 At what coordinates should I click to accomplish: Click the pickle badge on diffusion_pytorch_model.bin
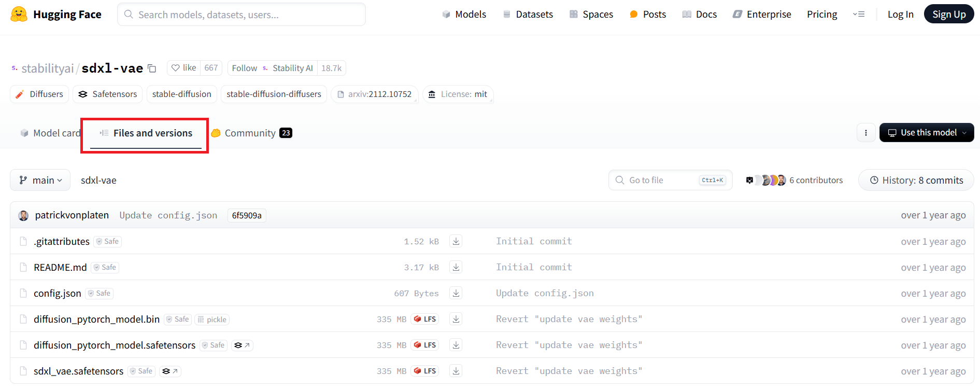(x=212, y=320)
